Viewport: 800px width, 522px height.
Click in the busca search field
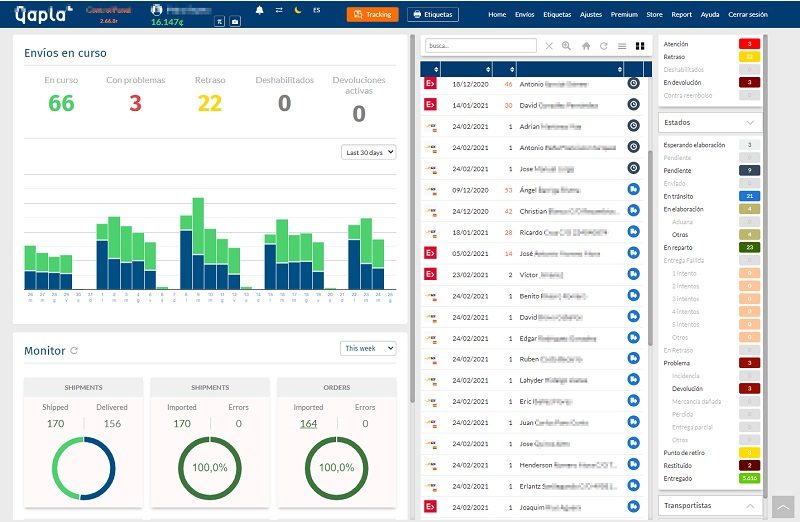point(481,45)
